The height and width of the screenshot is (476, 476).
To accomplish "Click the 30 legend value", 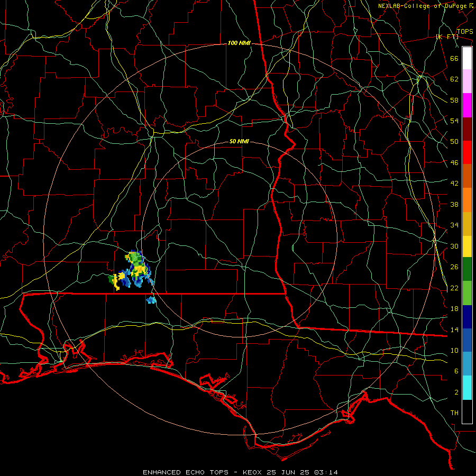I will click(x=454, y=246).
